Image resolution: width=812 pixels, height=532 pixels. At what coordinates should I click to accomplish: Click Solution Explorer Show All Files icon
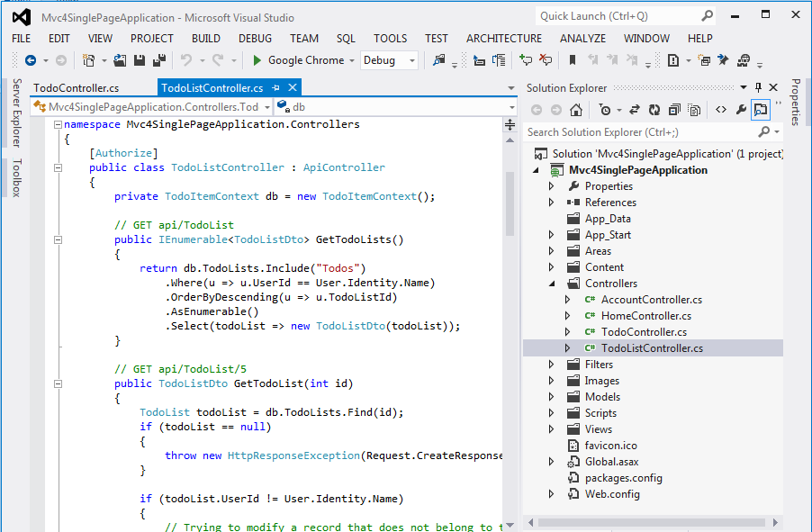pos(694,110)
